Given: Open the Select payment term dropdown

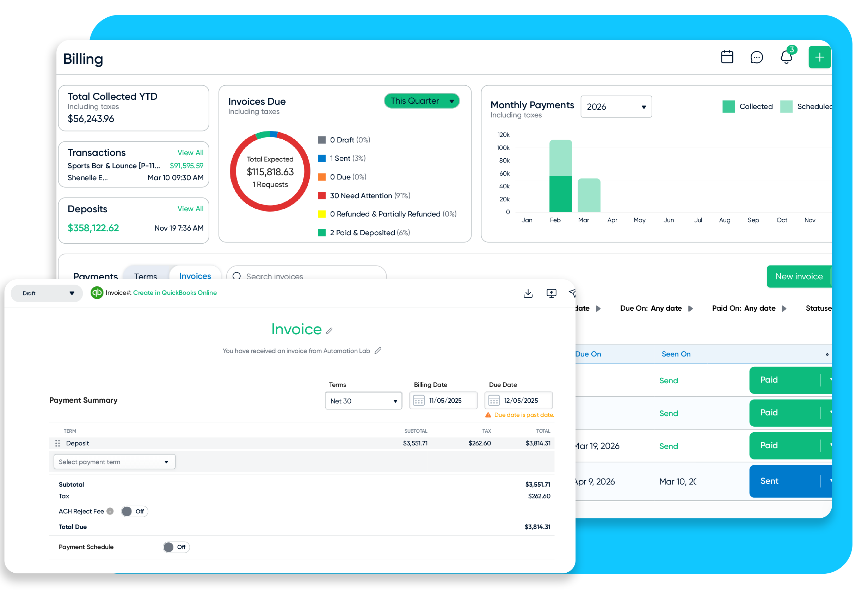Looking at the screenshot, I should coord(114,461).
